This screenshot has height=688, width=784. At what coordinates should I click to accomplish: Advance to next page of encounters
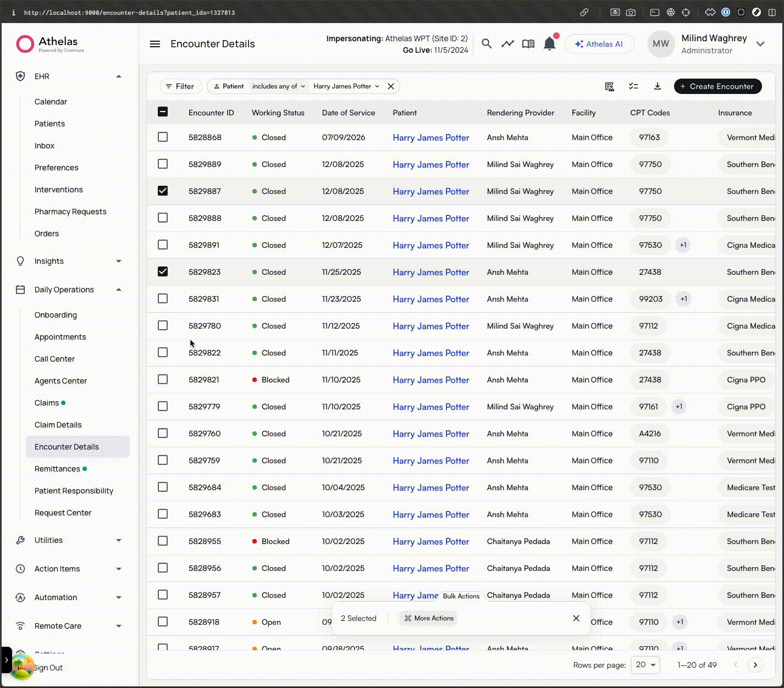click(755, 665)
